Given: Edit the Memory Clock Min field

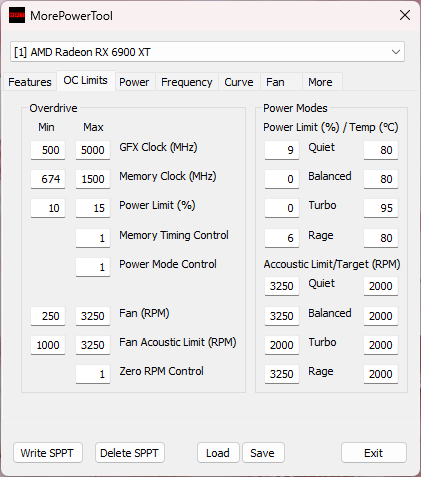Looking at the screenshot, I should click(x=48, y=179).
